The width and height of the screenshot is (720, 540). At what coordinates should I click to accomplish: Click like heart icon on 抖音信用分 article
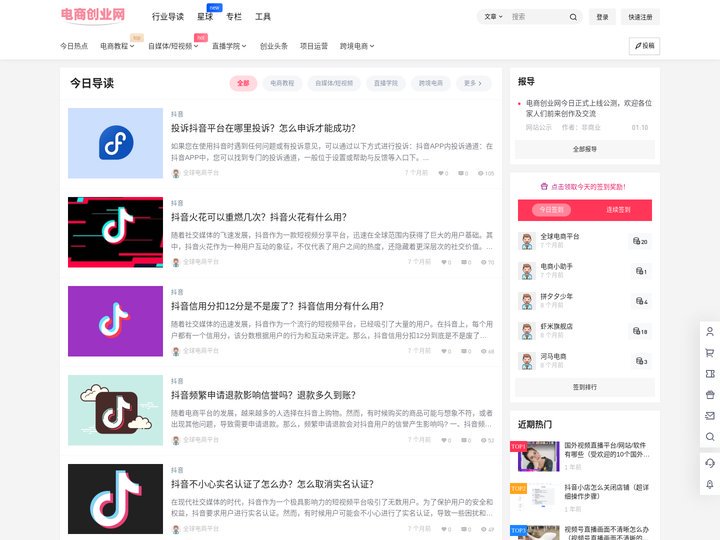(x=444, y=351)
